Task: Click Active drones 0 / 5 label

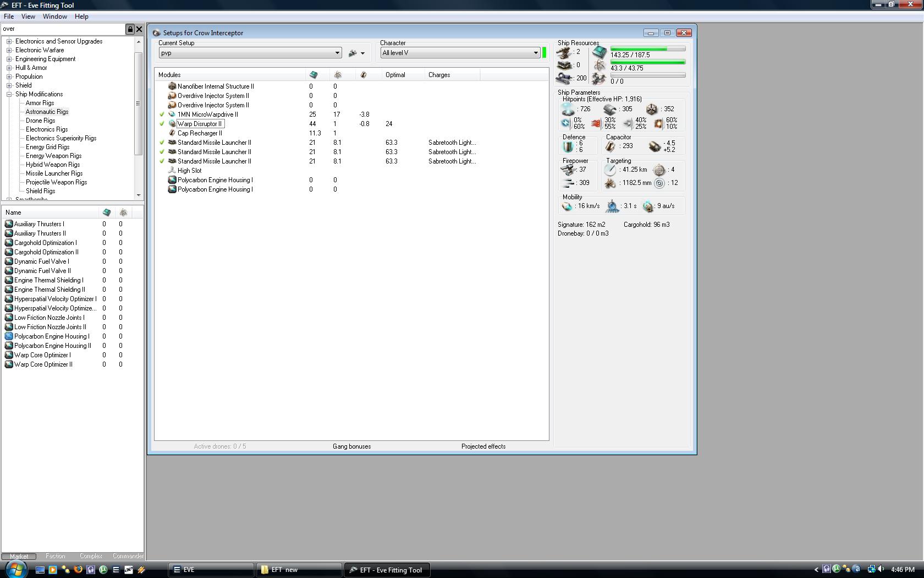Action: 220,446
